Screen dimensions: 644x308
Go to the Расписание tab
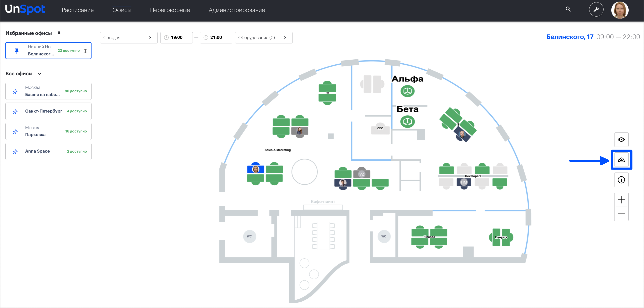coord(78,10)
